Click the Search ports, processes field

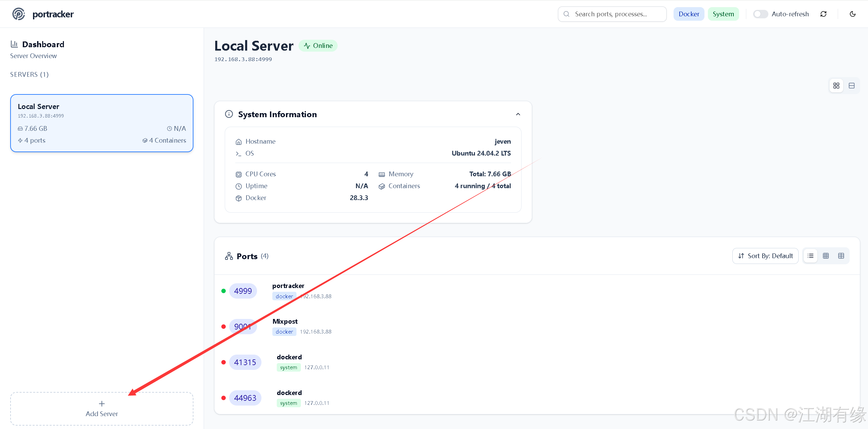[x=612, y=14]
